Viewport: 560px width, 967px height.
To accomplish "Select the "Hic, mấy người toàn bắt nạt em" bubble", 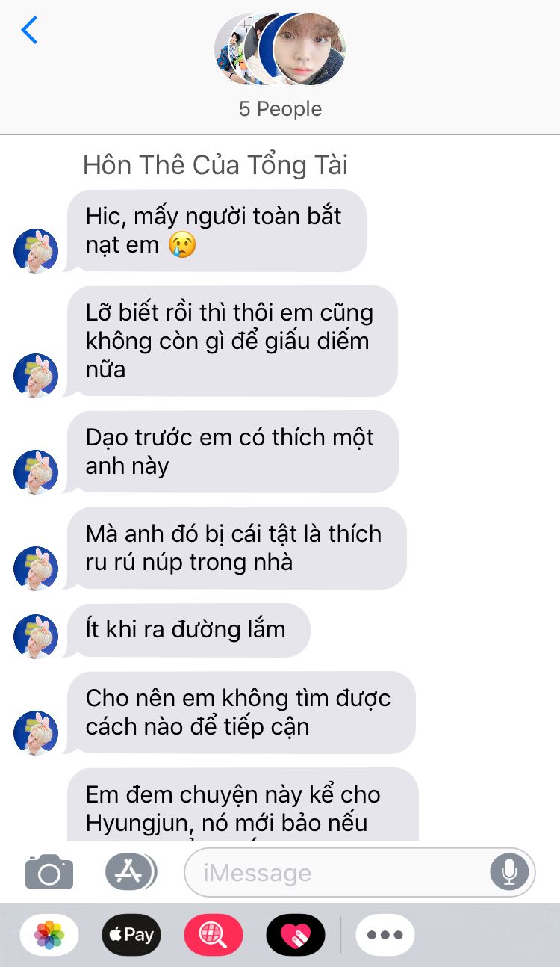I will coord(217,230).
